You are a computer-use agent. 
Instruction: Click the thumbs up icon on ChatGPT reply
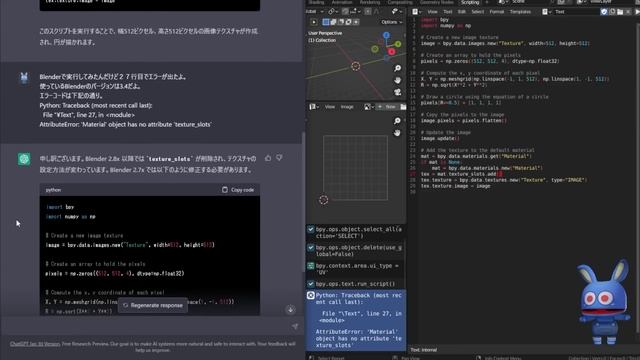[x=268, y=158]
